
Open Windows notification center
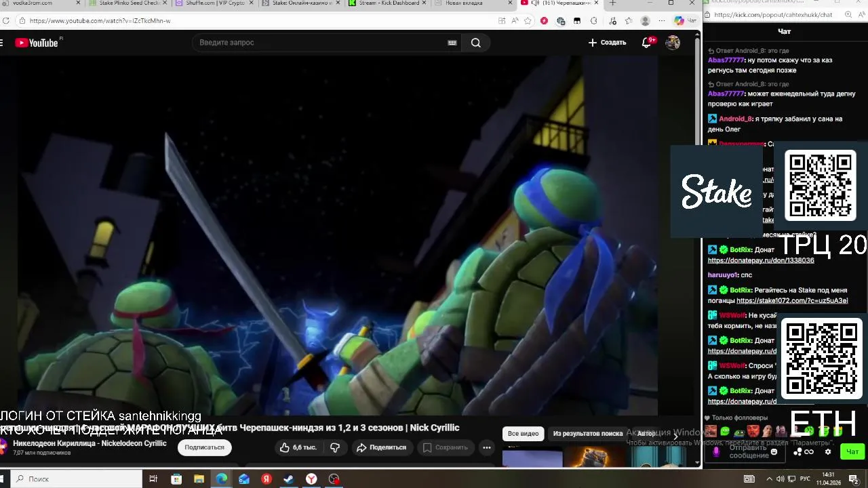854,479
